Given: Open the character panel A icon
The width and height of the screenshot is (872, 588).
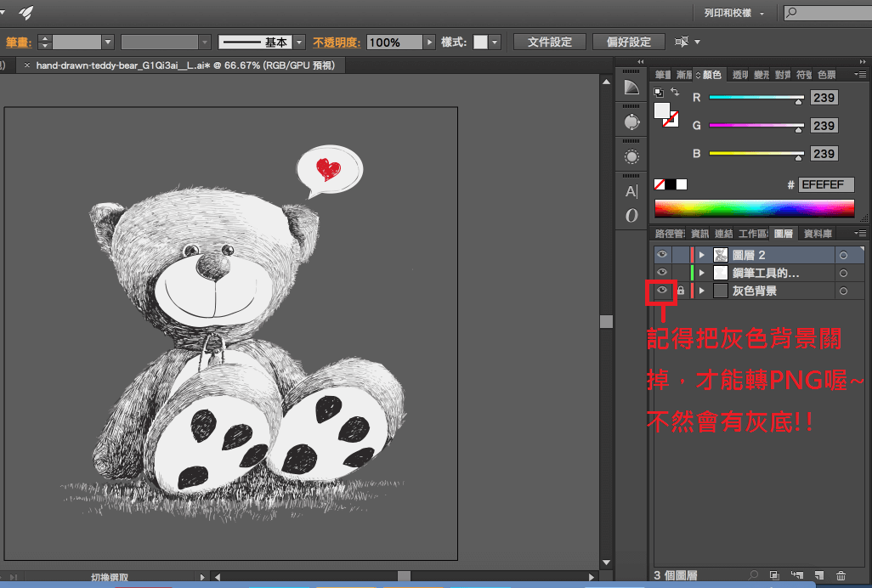Looking at the screenshot, I should pos(631,191).
